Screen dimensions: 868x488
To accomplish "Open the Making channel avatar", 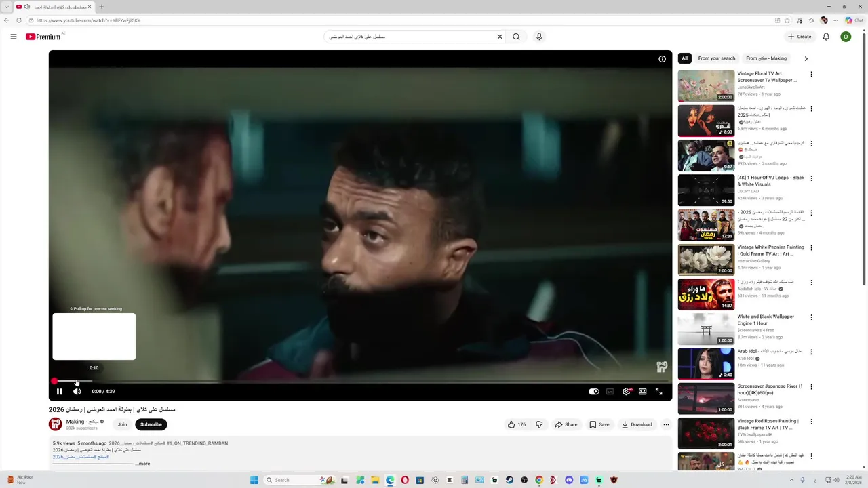I will click(x=56, y=424).
